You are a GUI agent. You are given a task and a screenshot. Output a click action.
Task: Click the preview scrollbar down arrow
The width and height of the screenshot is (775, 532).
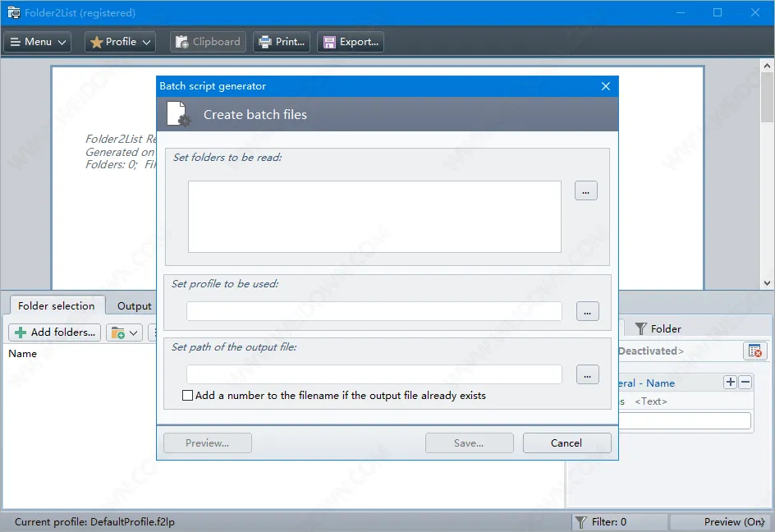tap(767, 282)
